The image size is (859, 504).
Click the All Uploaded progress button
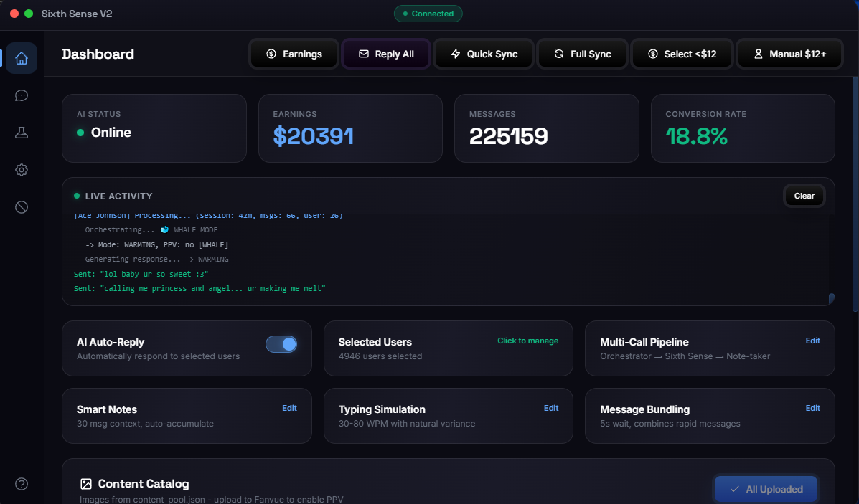(766, 489)
